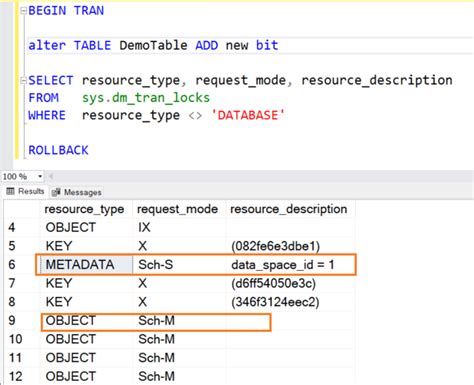Select row header number 9
474x385 pixels.
(22, 321)
